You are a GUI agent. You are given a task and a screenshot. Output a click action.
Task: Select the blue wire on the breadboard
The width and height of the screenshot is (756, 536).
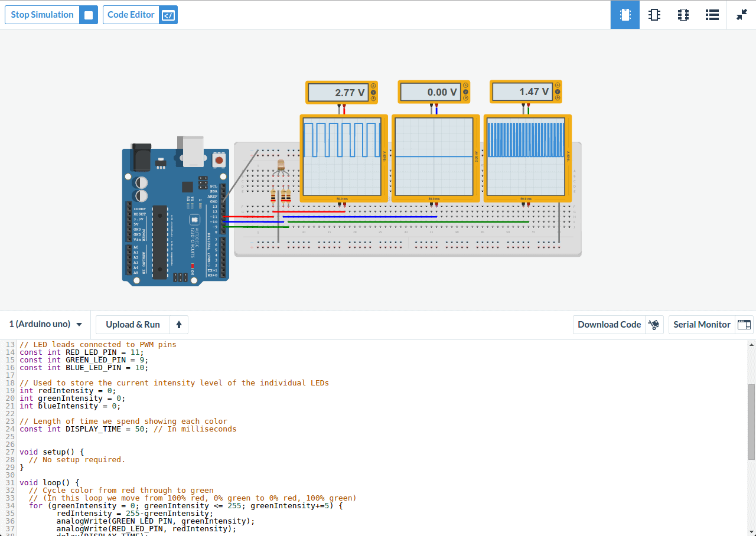pos(360,217)
